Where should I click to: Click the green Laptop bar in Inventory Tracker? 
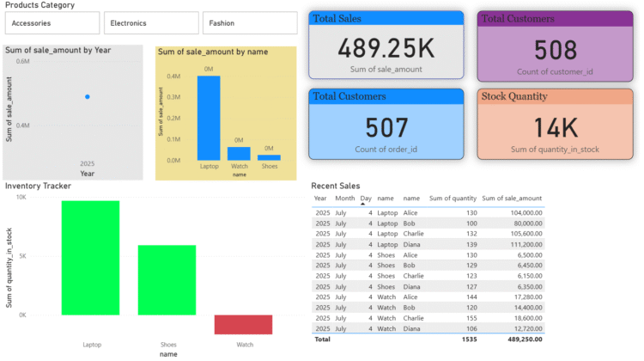click(x=90, y=258)
